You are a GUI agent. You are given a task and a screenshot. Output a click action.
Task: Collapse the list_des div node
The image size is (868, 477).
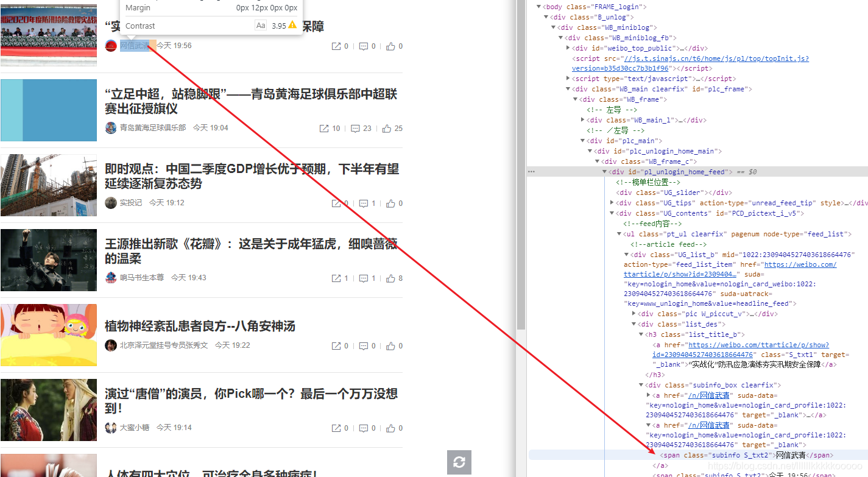coord(633,324)
